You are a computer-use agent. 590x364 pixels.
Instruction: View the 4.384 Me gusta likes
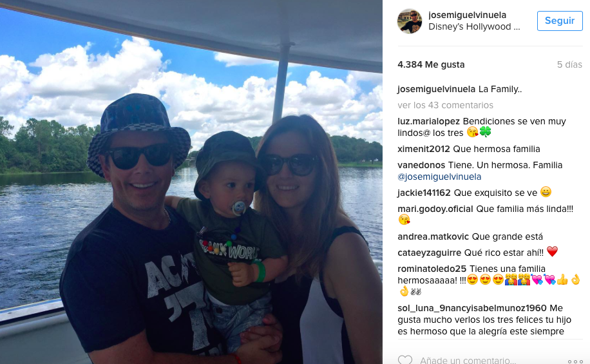431,64
